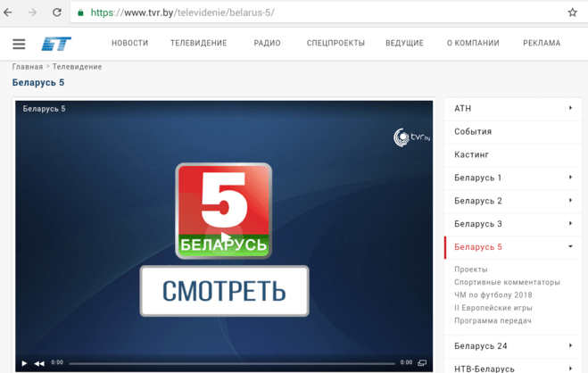Go back to the previous page
This screenshot has width=588, height=373.
[8, 12]
